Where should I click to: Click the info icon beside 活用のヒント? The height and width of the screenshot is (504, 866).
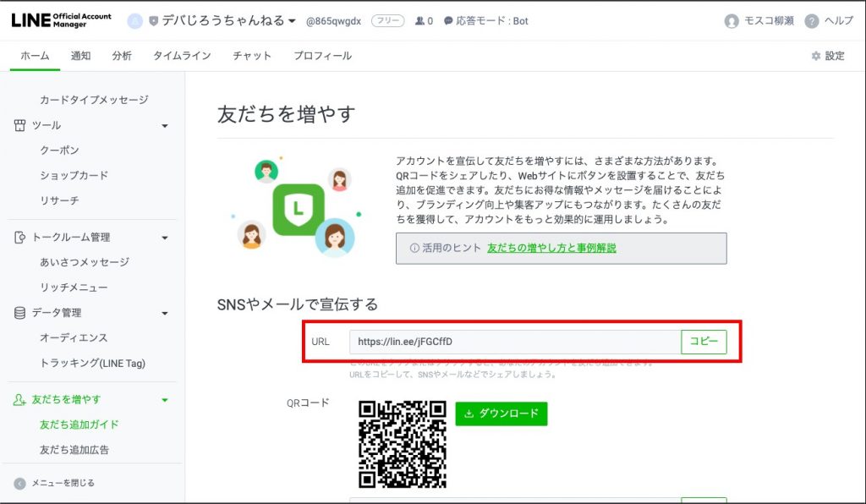point(414,248)
